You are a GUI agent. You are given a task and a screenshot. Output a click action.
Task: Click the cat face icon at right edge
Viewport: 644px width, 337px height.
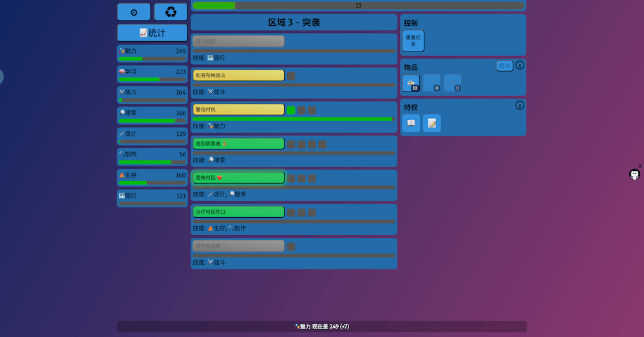pyautogui.click(x=634, y=174)
